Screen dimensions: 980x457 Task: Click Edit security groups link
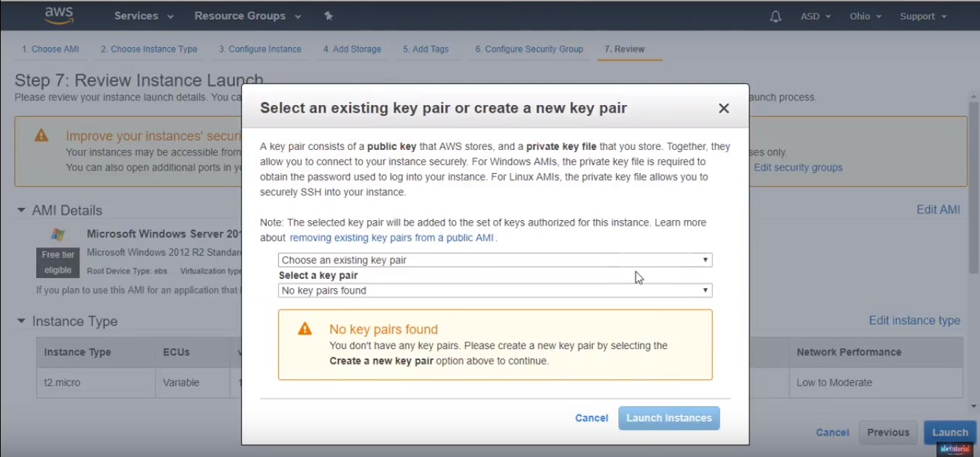click(x=798, y=167)
